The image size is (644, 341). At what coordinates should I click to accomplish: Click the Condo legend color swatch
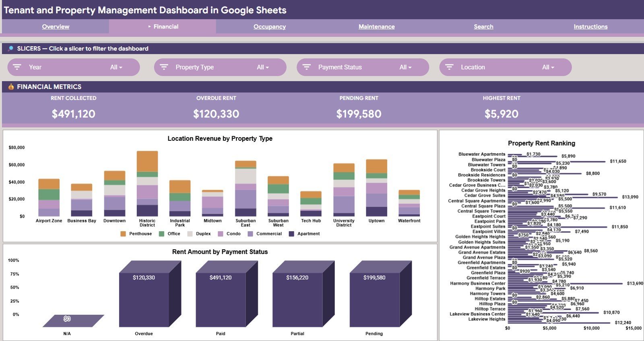tap(220, 234)
